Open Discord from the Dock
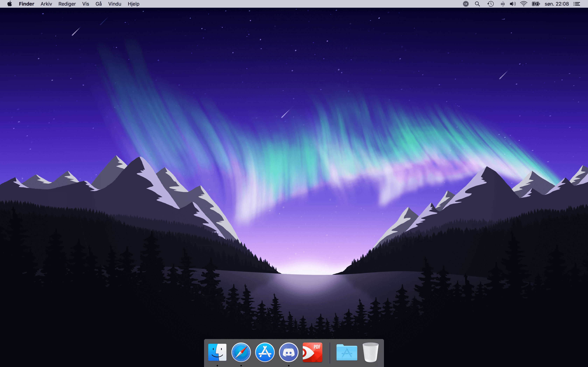Screen dimensions: 588x367 (x=288, y=352)
